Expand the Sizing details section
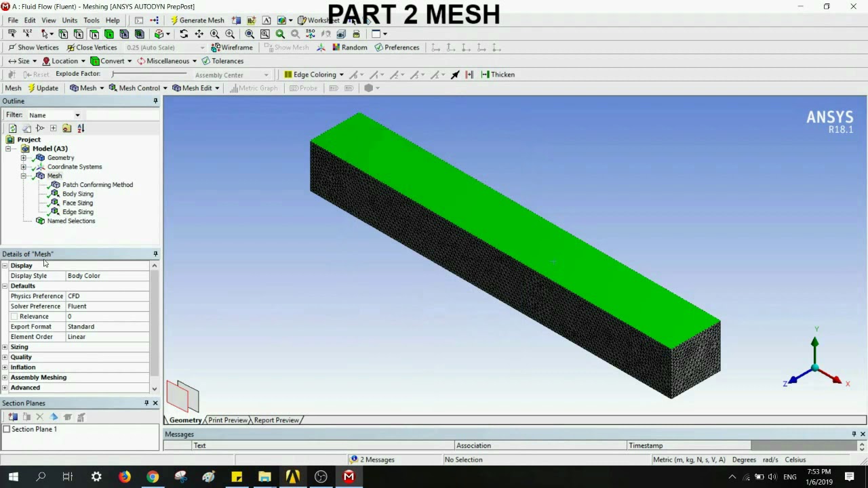This screenshot has height=488, width=868. point(5,347)
